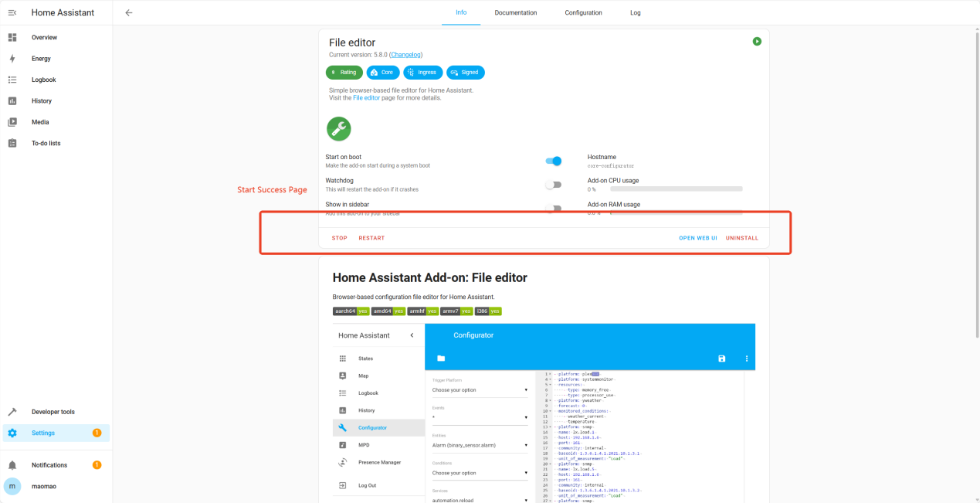Click the Logbook list icon in main sidebar
Screen dimensions: 980x503
click(x=12, y=80)
